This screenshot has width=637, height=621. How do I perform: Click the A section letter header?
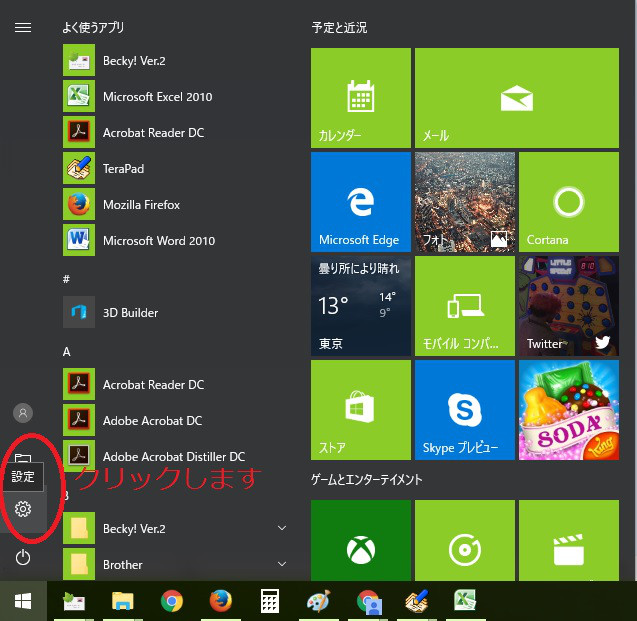point(67,351)
